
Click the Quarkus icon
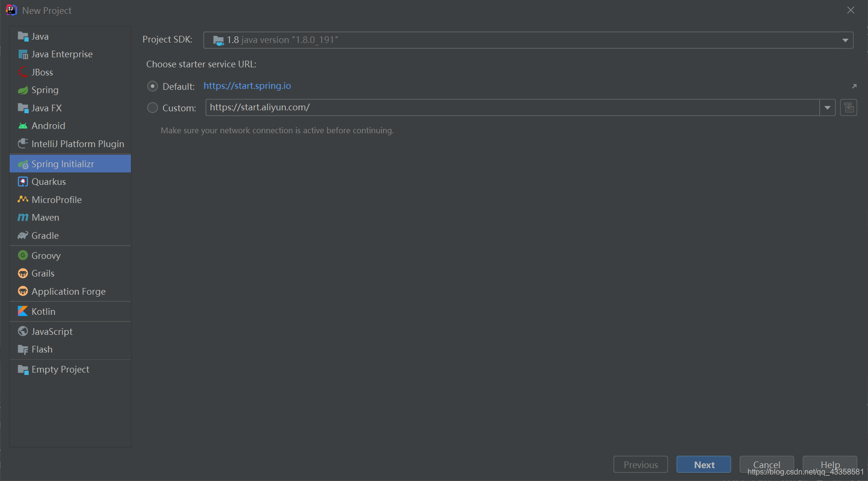tap(23, 182)
